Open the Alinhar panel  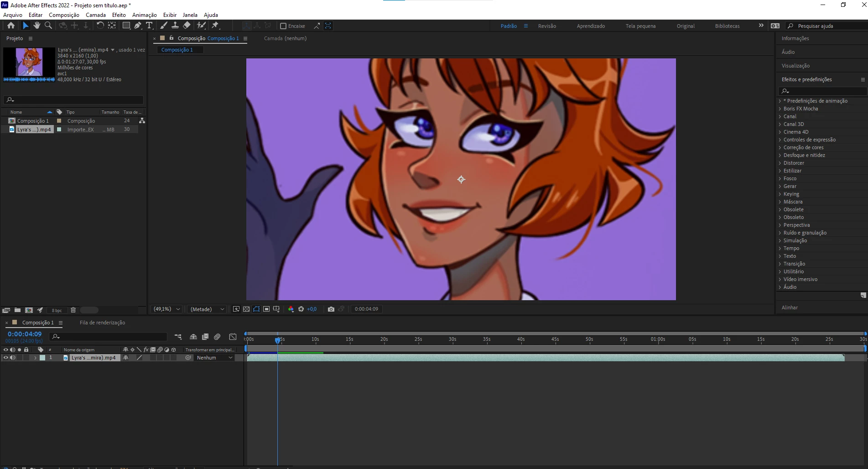click(790, 307)
